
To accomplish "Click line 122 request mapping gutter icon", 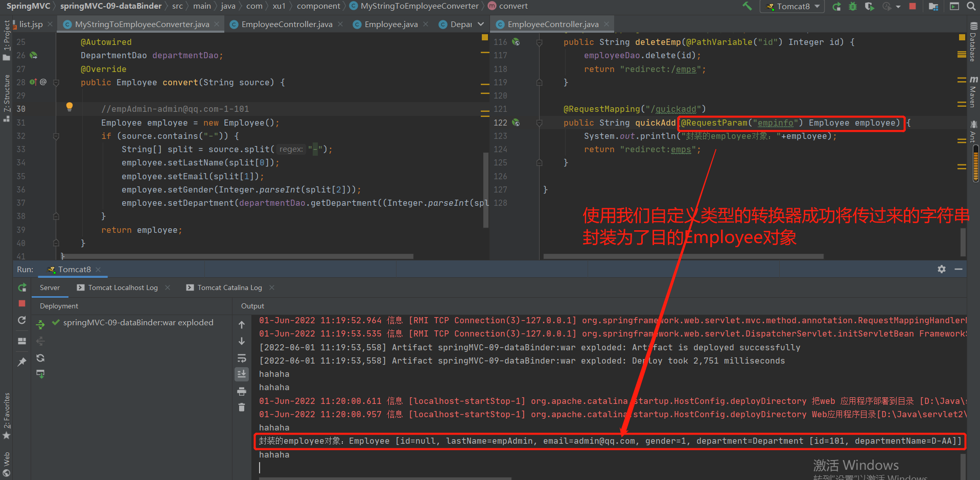I will pyautogui.click(x=516, y=123).
